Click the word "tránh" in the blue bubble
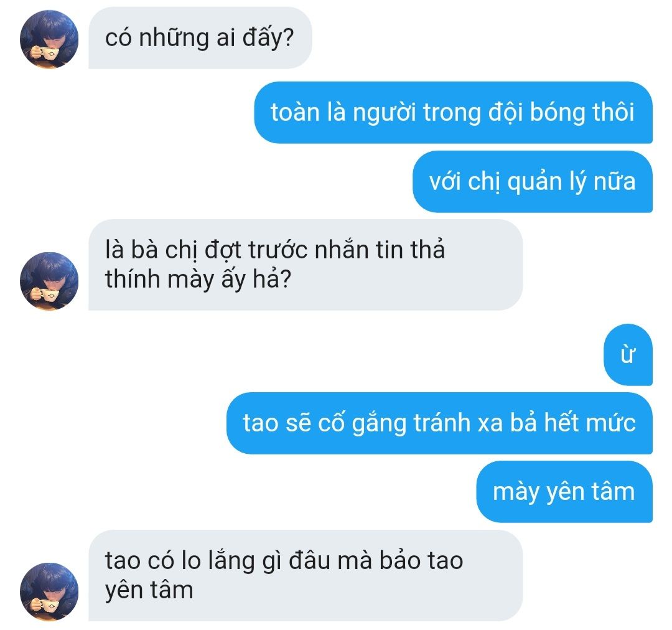This screenshot has height=630, width=672. tap(442, 423)
